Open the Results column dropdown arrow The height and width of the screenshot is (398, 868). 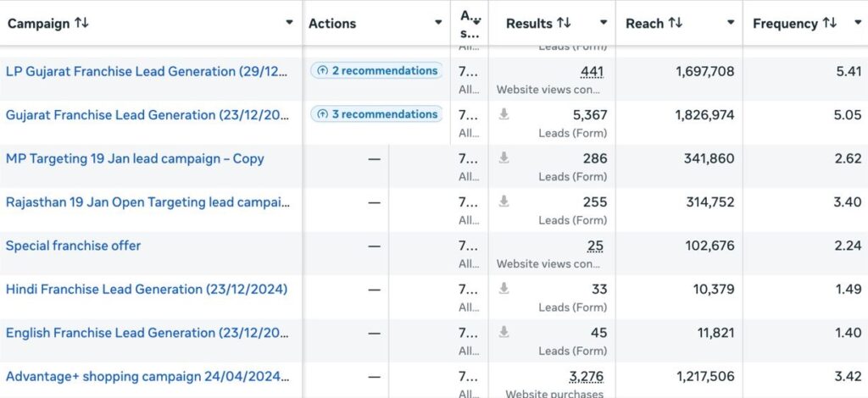[604, 23]
